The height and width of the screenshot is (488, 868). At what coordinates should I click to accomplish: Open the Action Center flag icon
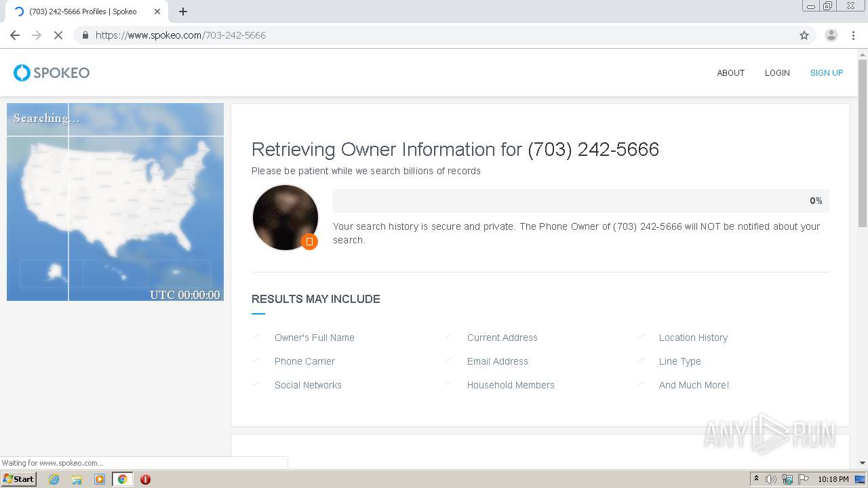pos(804,479)
